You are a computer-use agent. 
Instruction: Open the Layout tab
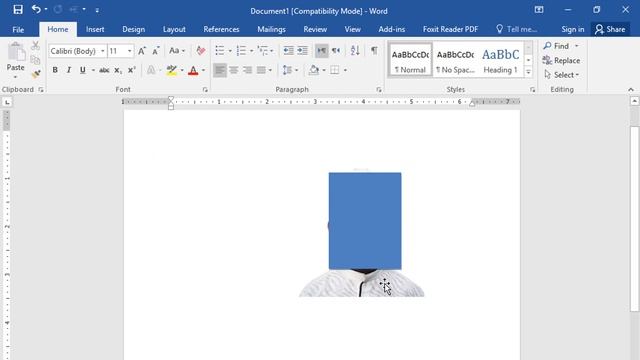tap(174, 29)
